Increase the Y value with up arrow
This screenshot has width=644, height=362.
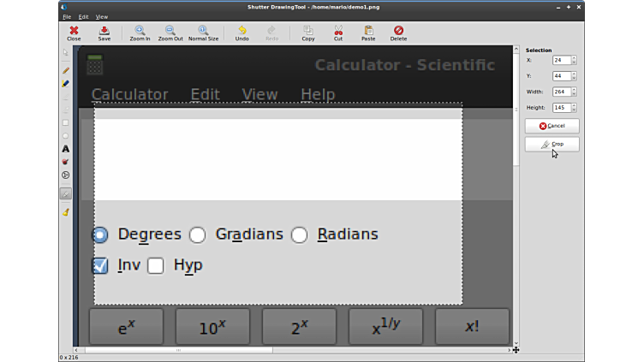click(574, 74)
